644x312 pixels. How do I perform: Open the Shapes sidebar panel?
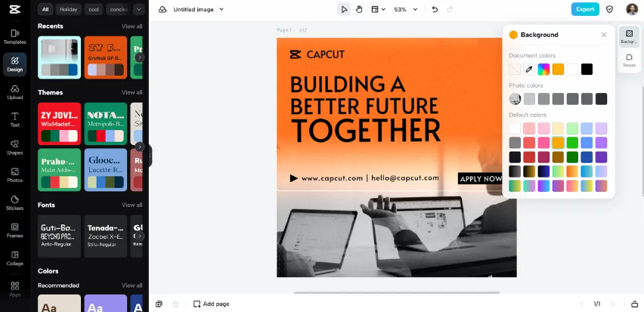(15, 148)
